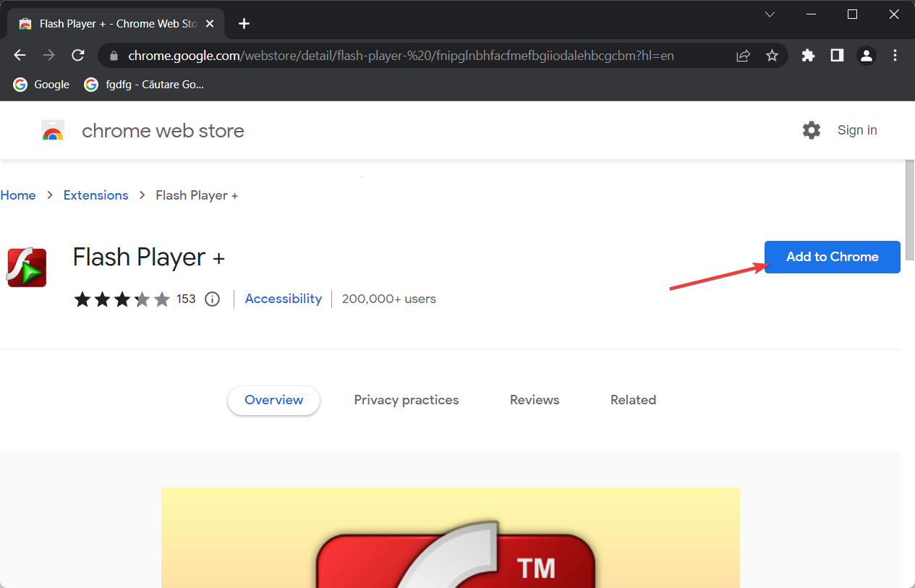Click the star rating of the extension
This screenshot has width=915, height=588.
tap(122, 299)
